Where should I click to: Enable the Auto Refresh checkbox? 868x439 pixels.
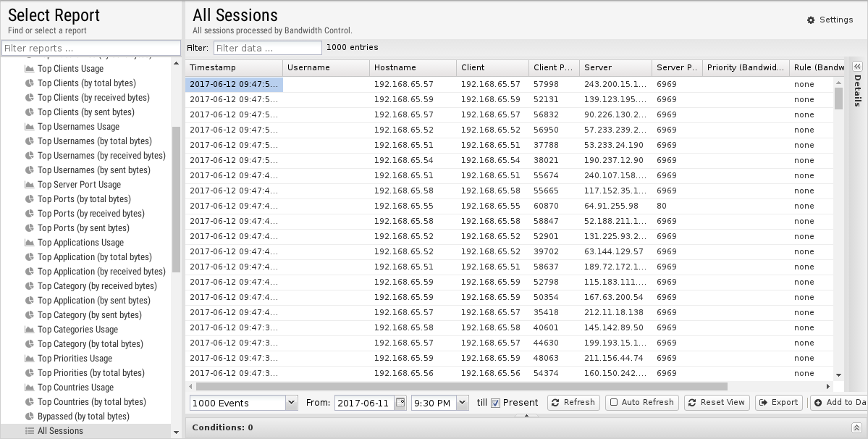click(614, 403)
